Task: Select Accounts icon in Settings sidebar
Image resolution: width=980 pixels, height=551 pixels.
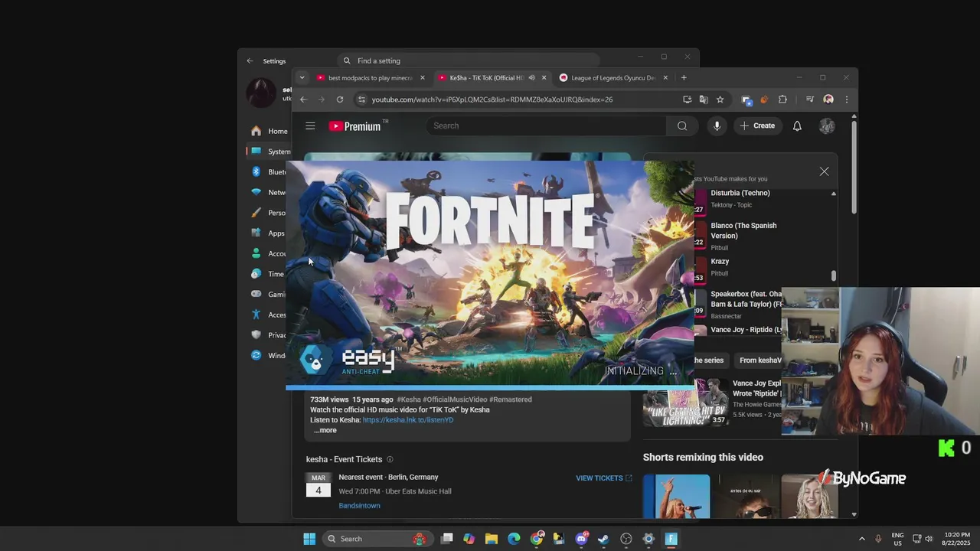Action: tap(256, 253)
